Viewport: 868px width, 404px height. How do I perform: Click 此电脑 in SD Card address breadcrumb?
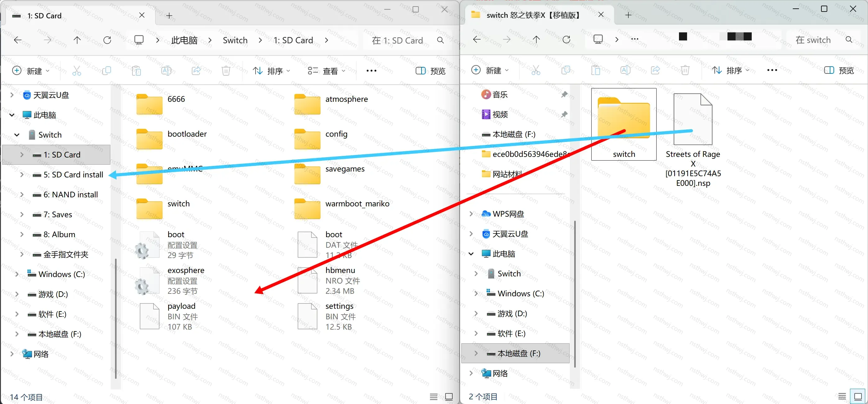tap(184, 40)
